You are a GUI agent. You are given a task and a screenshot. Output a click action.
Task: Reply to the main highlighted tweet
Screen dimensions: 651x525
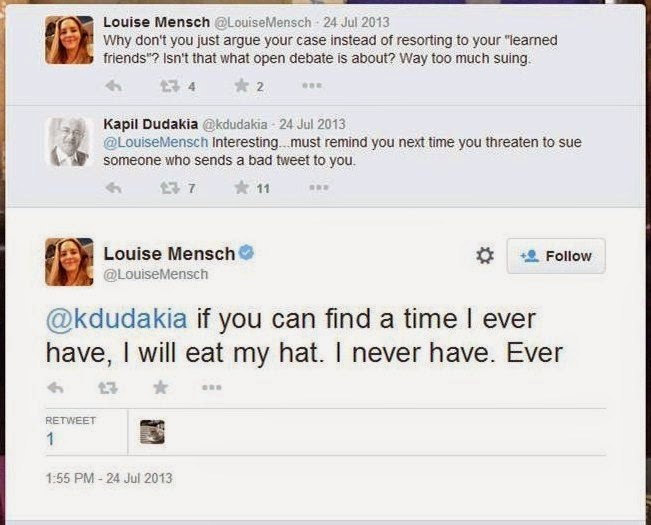(x=56, y=387)
